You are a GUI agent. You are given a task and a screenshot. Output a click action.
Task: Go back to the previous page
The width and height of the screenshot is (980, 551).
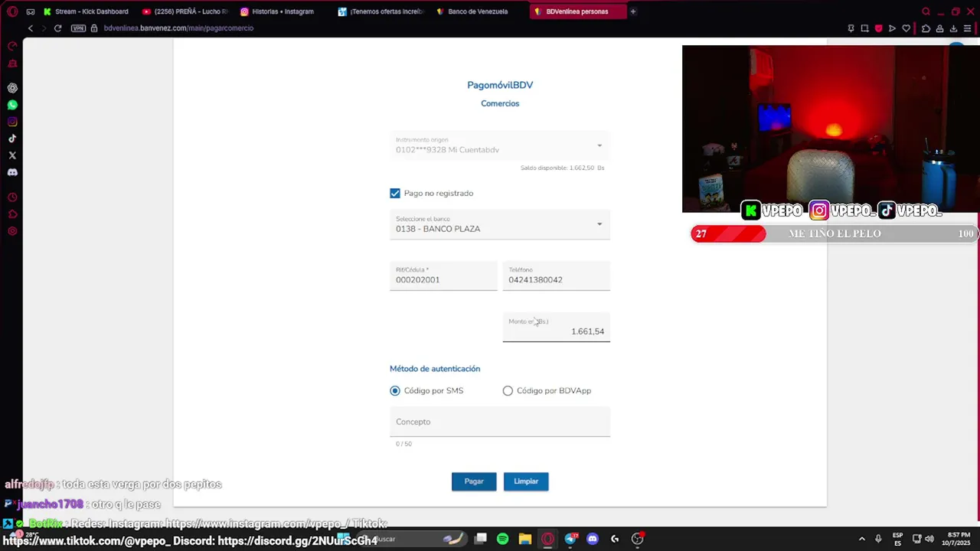point(31,28)
